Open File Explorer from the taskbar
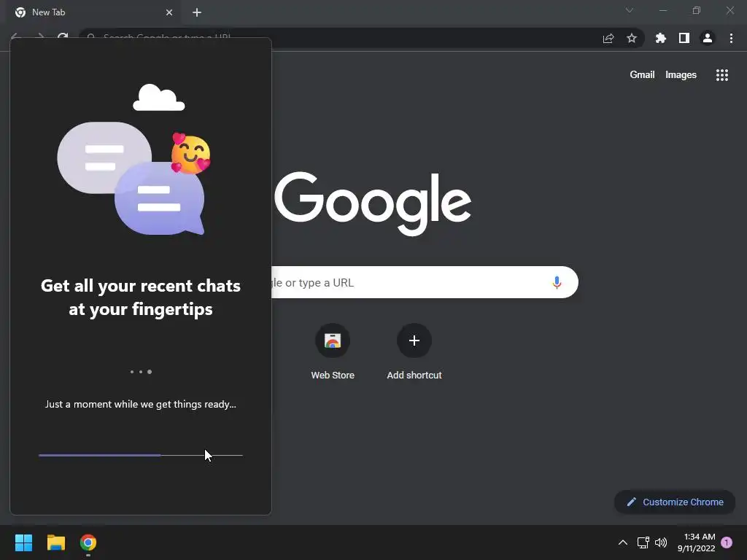Screen dimensions: 747x560 (x=55, y=542)
